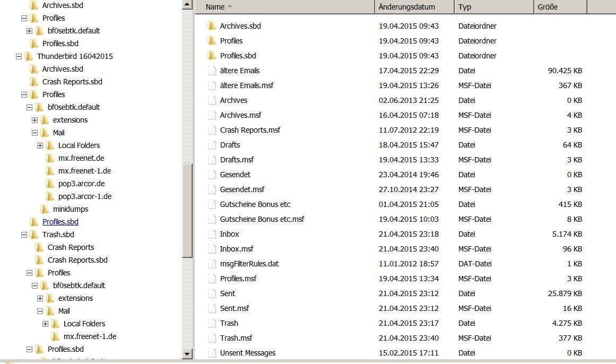Click the date 15.02.2015 17:11
The width and height of the screenshot is (616, 364).
click(409, 353)
